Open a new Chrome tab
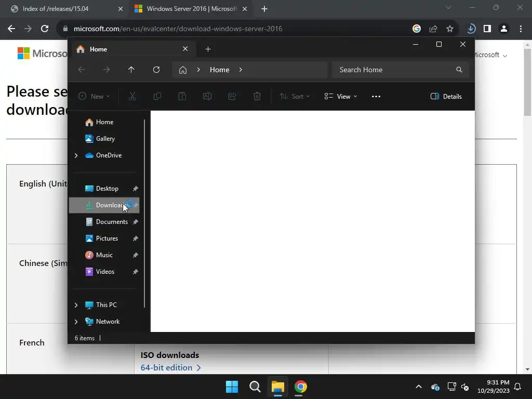The width and height of the screenshot is (532, 399). [264, 9]
